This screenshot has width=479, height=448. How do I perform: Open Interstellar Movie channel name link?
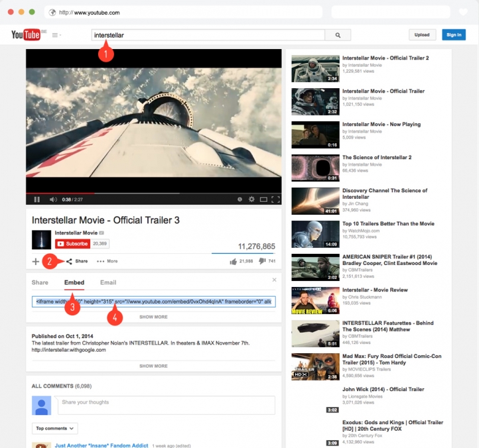pos(76,233)
